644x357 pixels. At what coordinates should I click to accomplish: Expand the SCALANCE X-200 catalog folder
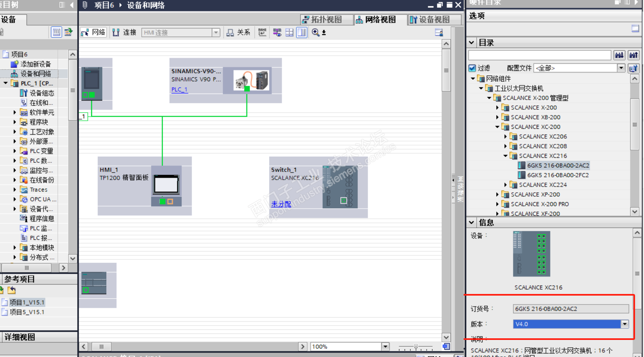pyautogui.click(x=497, y=107)
